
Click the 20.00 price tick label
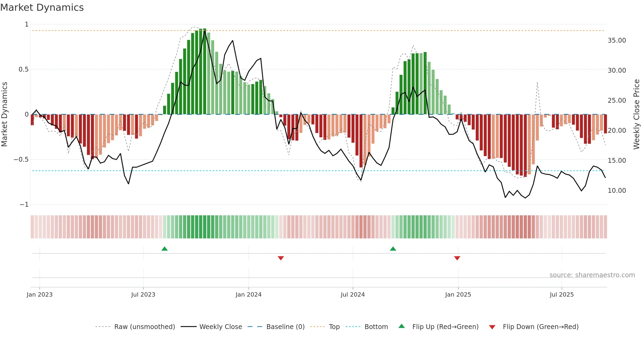click(x=617, y=131)
